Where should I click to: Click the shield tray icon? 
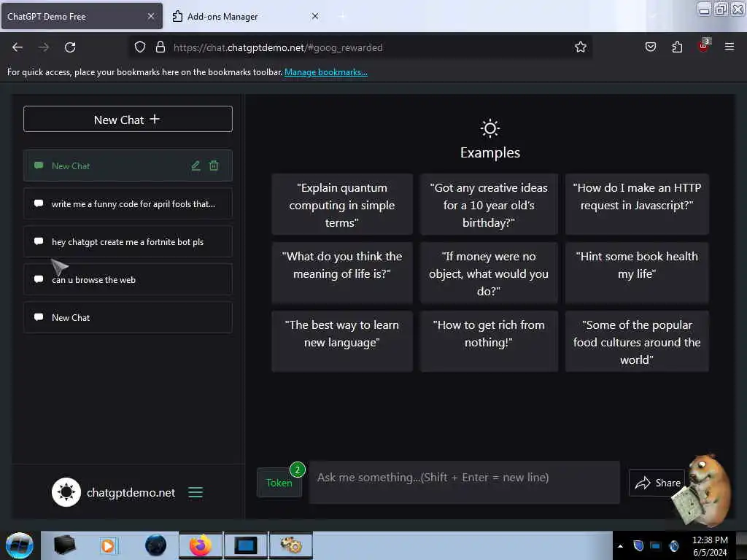pyautogui.click(x=638, y=545)
